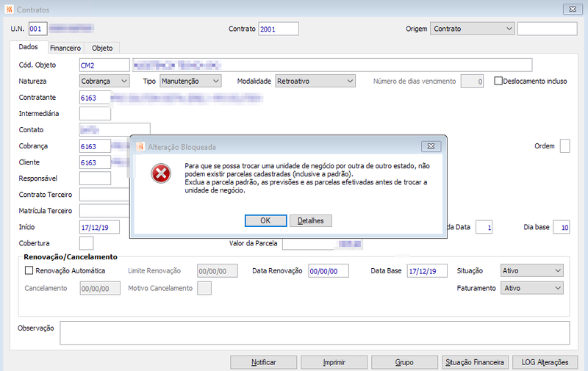Click the Contratos window app icon
This screenshot has width=588, height=371.
10,10
